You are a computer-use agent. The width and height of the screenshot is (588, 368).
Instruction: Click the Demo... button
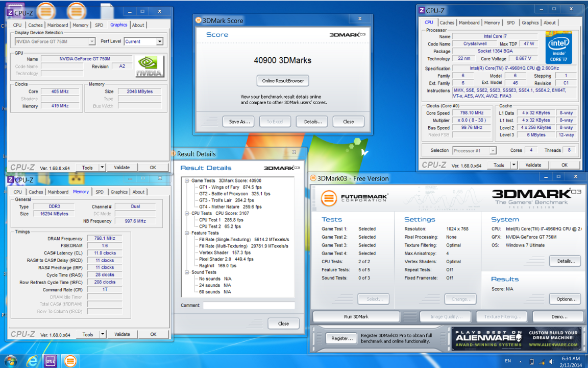click(559, 316)
